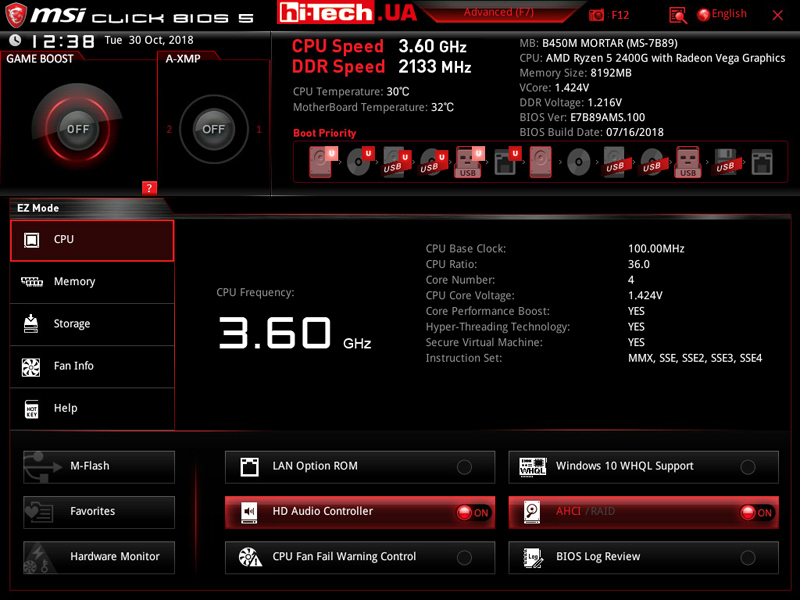The image size is (800, 600).
Task: Select the network boot device icon
Action: coord(762,161)
